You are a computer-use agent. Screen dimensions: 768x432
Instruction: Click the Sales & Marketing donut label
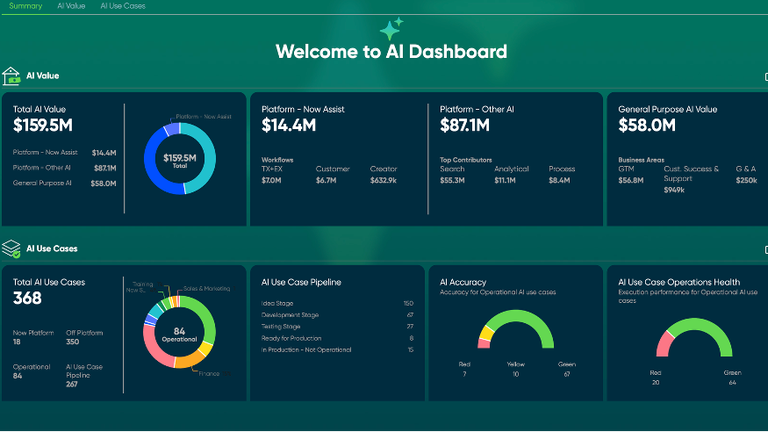207,289
